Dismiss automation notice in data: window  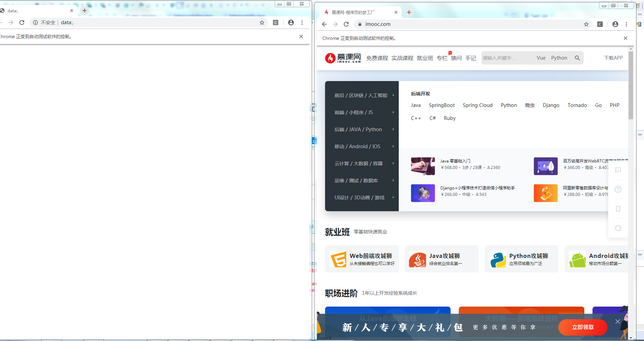(301, 36)
